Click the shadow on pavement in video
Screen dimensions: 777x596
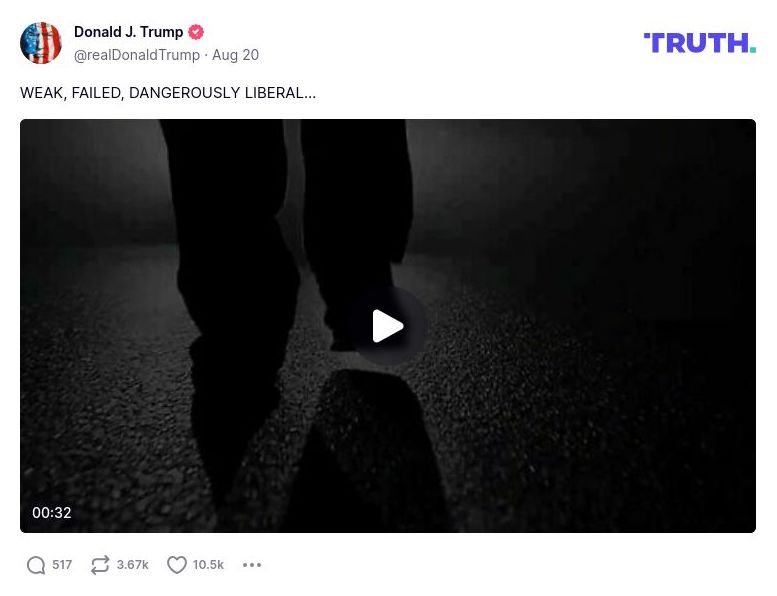click(x=367, y=446)
